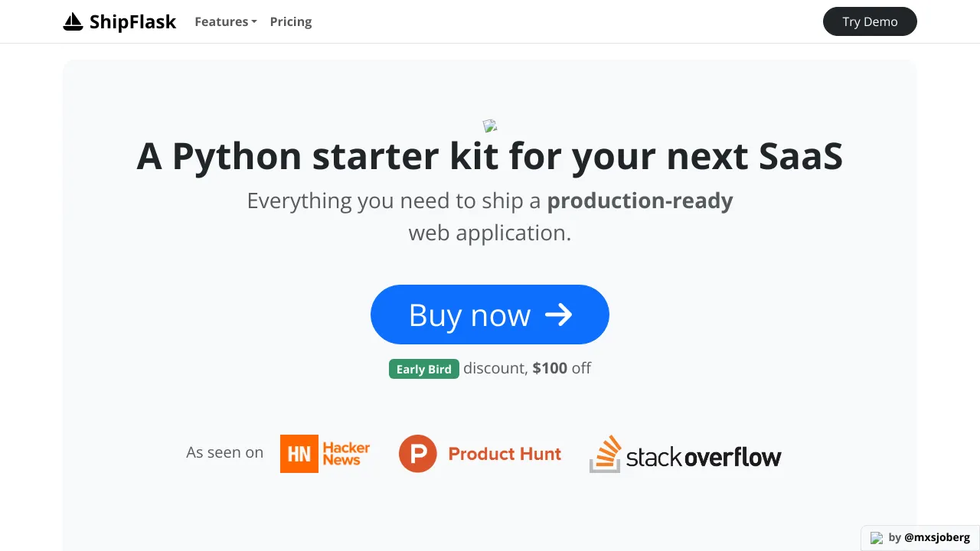Click the "Buy now" text on the blue button

coord(469,315)
